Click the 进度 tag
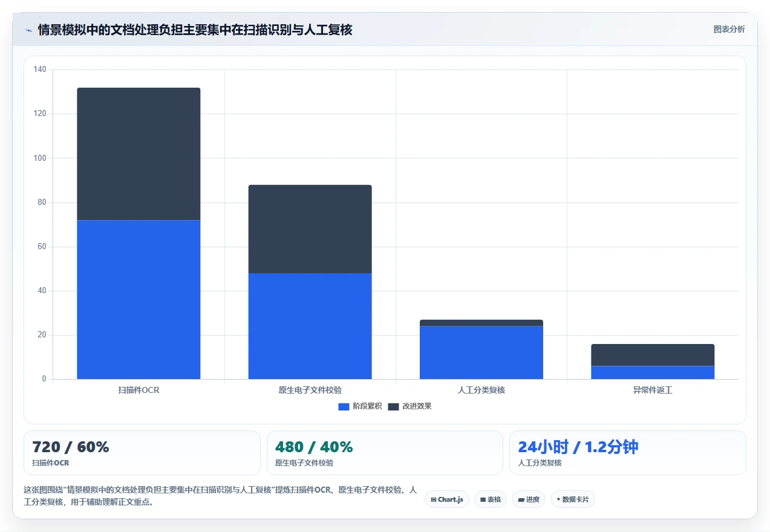The image size is (770, 532). point(529,499)
